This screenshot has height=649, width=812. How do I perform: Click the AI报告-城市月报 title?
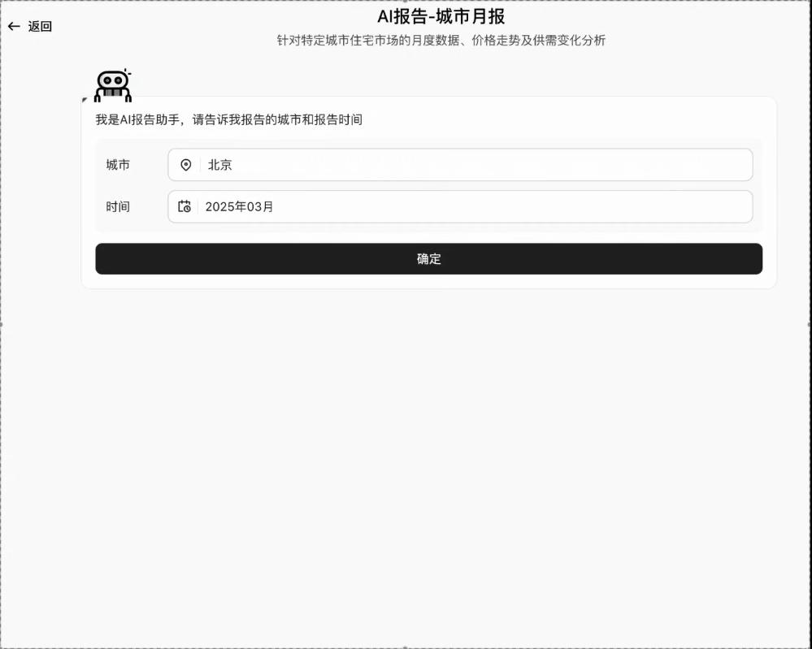[x=442, y=17]
